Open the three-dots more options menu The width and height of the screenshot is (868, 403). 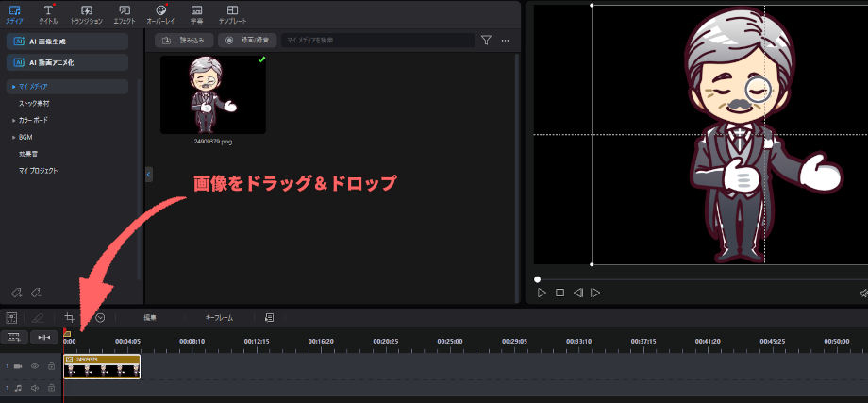[x=506, y=41]
